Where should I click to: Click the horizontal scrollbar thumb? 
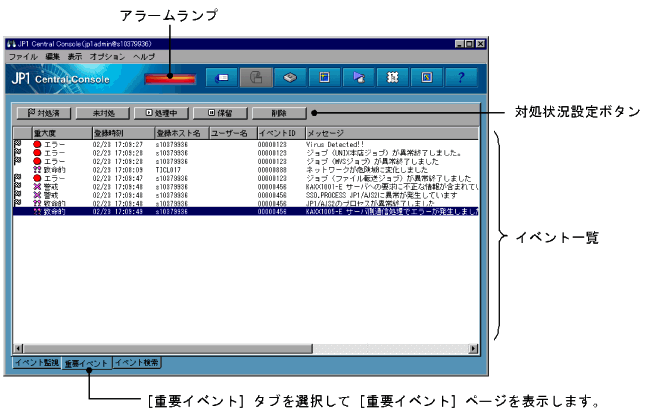168,348
